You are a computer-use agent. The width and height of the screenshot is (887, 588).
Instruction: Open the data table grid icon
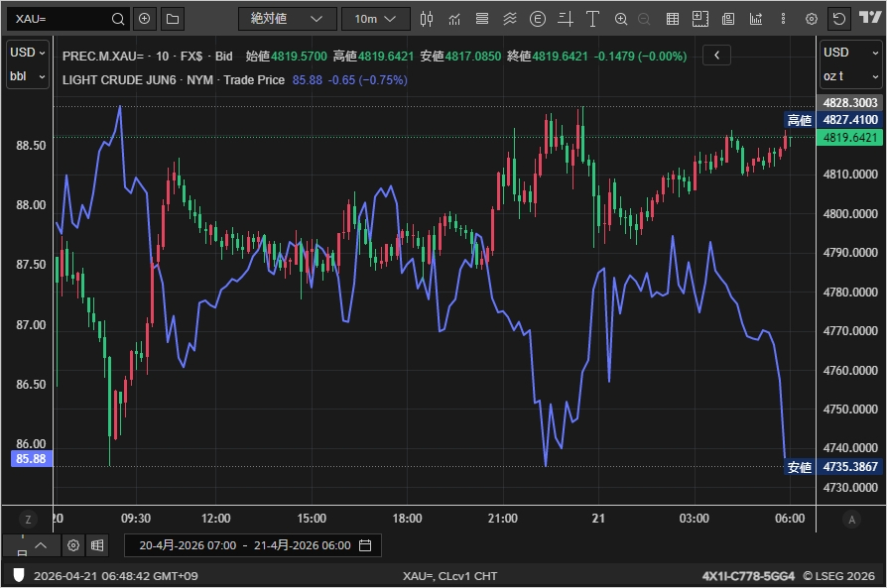coord(672,19)
